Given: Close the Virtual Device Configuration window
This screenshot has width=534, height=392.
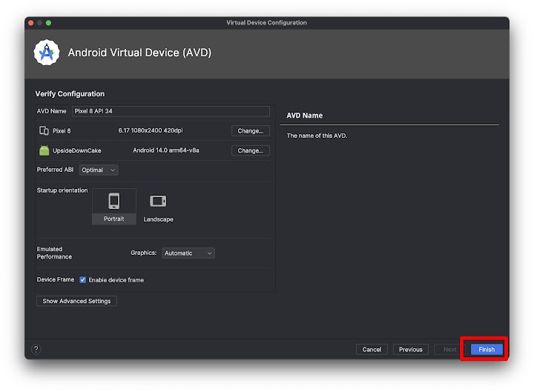Looking at the screenshot, I should [31, 23].
